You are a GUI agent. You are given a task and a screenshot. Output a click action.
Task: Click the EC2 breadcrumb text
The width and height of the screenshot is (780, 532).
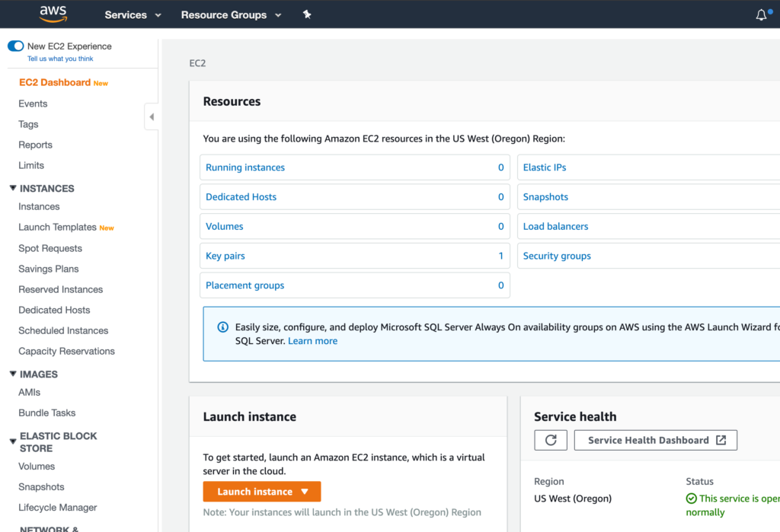[197, 63]
